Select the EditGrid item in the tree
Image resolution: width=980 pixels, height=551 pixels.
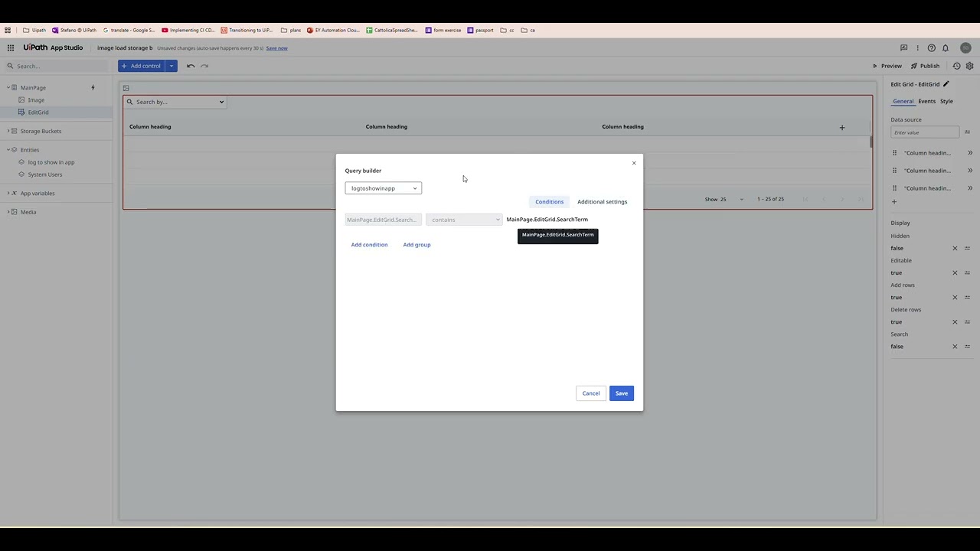point(38,112)
